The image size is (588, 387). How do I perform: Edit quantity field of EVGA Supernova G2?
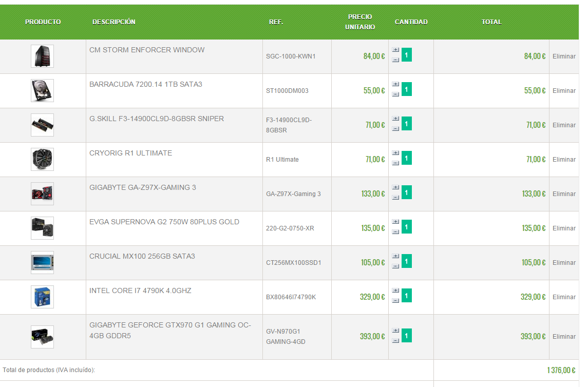(407, 227)
